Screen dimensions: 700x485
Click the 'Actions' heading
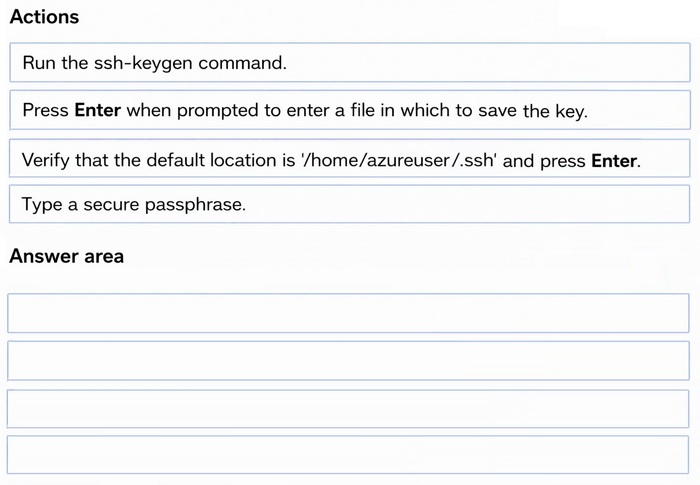[44, 17]
